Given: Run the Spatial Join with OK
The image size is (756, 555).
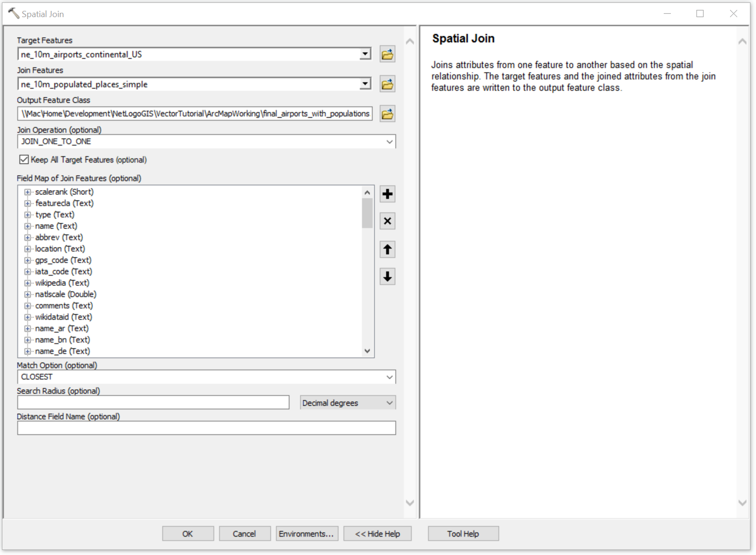Looking at the screenshot, I should 188,534.
